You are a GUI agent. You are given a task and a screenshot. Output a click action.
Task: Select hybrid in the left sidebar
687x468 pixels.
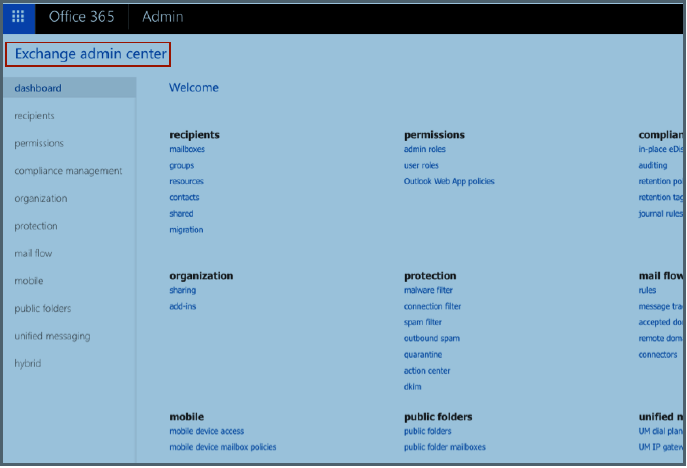click(x=28, y=364)
